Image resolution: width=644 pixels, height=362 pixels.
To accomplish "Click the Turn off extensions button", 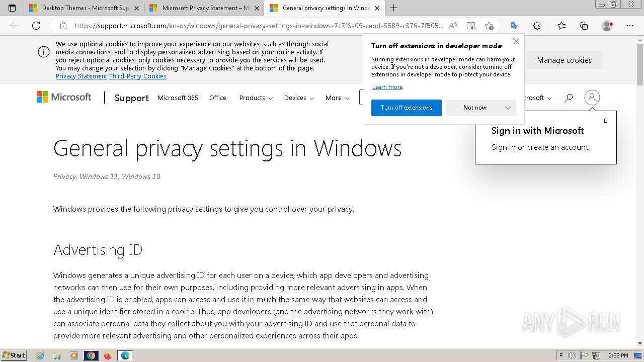I will 407,108.
